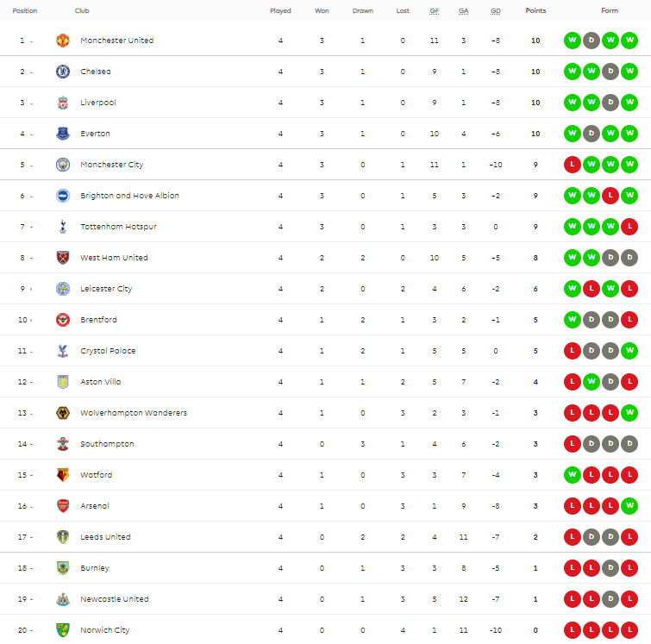Image resolution: width=651 pixels, height=644 pixels.
Task: Open the Brighton and Hove Albion link
Action: tap(129, 196)
